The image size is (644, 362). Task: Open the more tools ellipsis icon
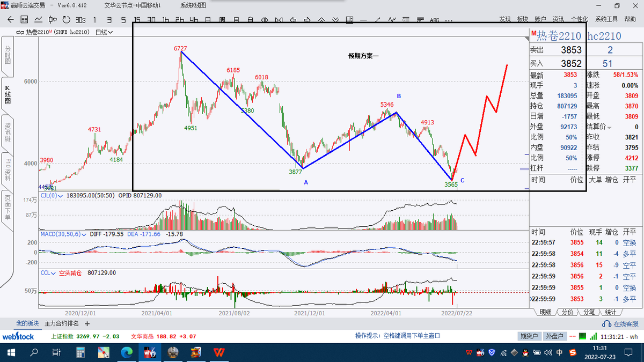449,20
